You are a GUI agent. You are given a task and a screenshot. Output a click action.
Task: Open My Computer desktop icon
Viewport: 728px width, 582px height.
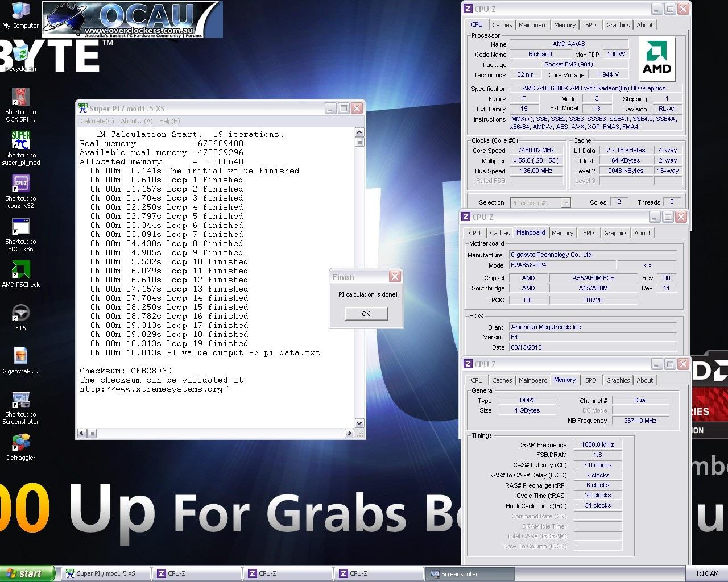tap(20, 15)
